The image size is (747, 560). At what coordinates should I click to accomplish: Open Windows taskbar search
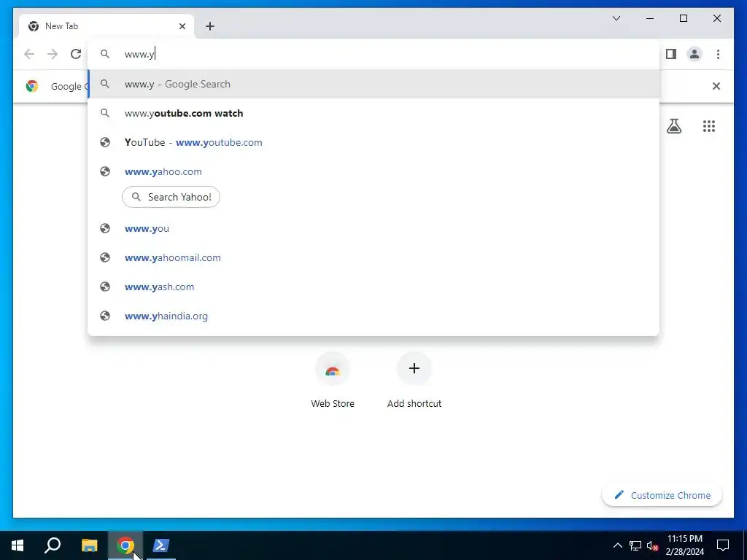pyautogui.click(x=53, y=545)
